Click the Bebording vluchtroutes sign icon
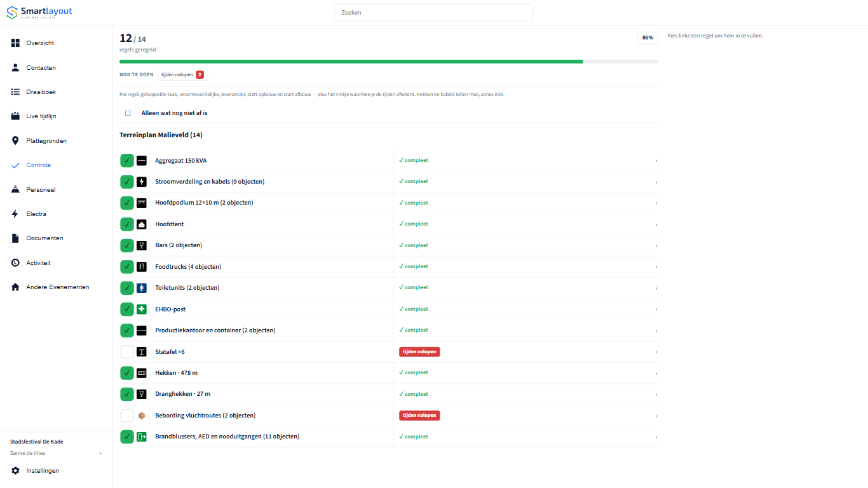This screenshot has height=488, width=868. 142,416
